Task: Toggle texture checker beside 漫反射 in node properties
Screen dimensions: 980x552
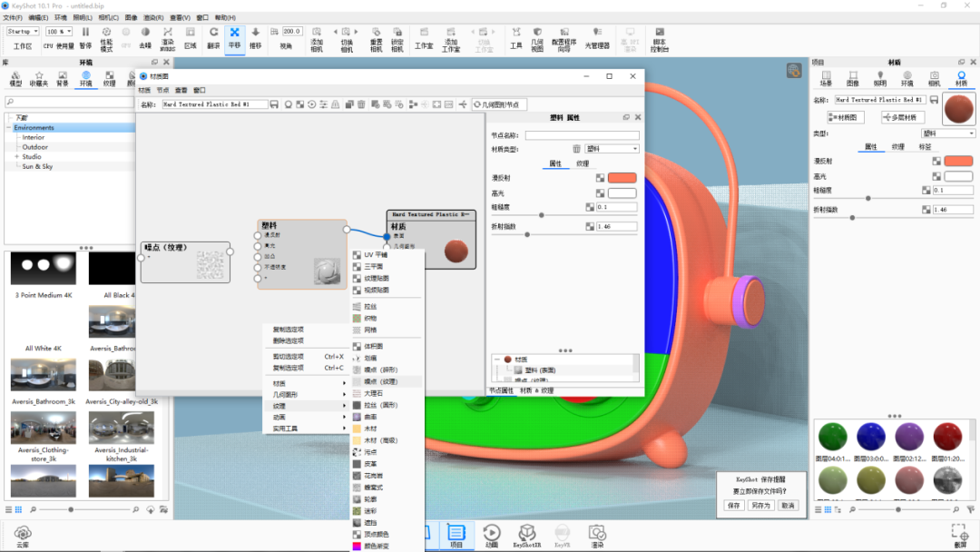Action: [600, 178]
